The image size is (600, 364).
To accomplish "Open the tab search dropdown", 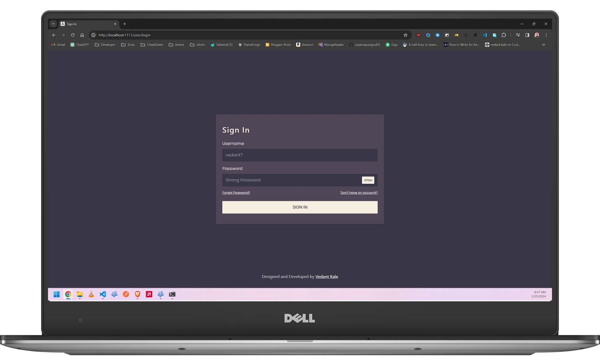I will coord(53,24).
